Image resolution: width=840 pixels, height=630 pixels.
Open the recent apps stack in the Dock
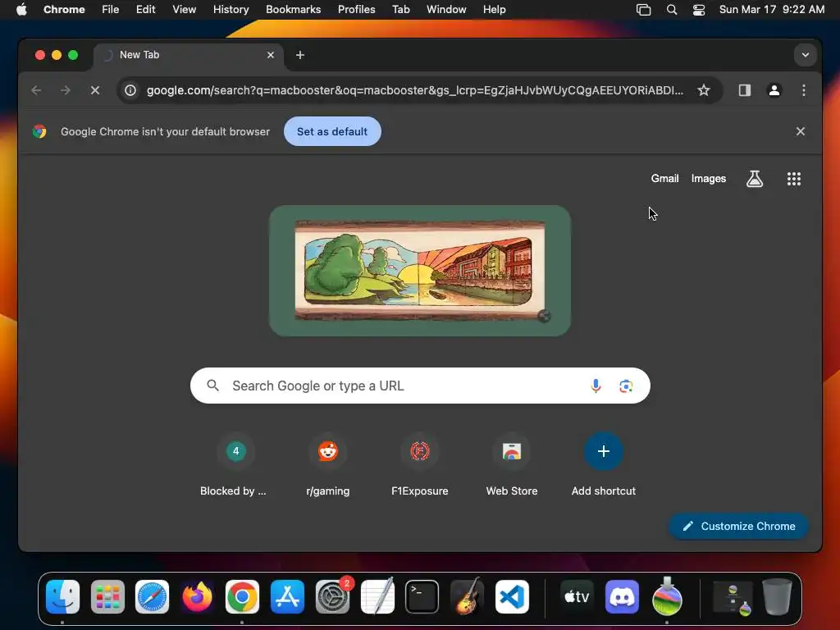(733, 596)
